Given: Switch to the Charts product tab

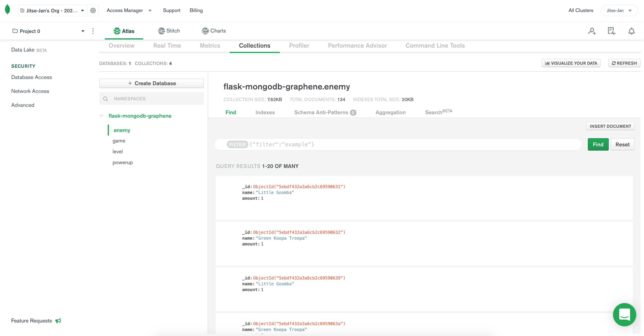Looking at the screenshot, I should click(214, 31).
